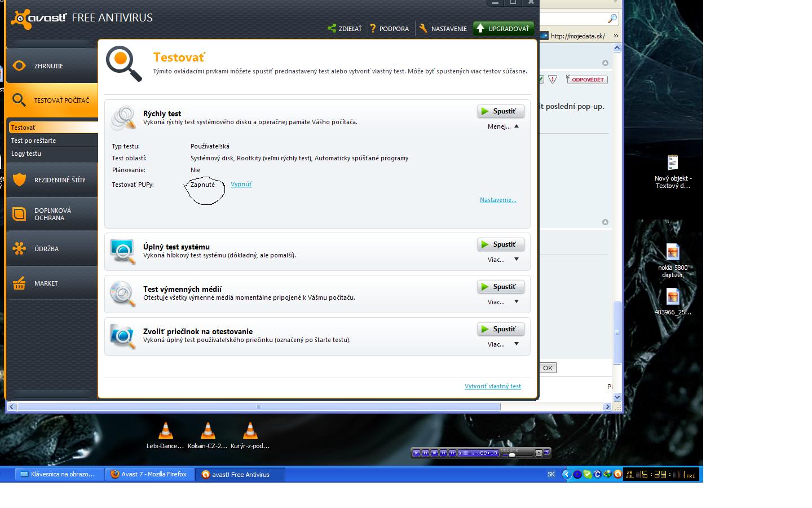Open Nastavenie wrench in avast header

coord(443,28)
